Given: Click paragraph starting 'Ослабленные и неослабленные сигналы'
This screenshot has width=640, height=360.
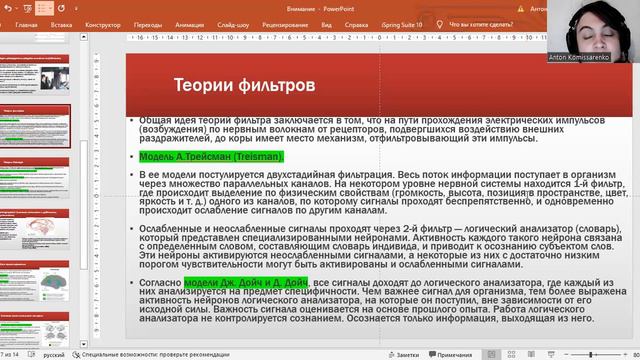Looking at the screenshot, I should pos(380,247).
